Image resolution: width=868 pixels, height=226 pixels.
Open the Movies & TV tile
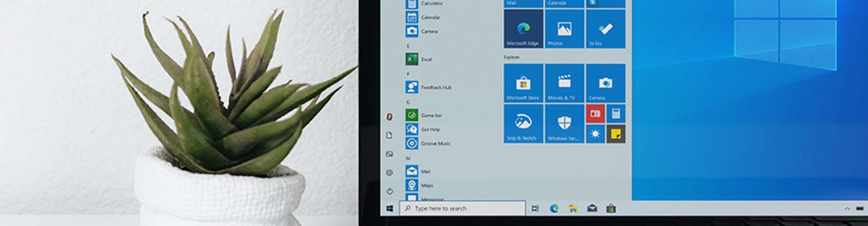click(564, 83)
